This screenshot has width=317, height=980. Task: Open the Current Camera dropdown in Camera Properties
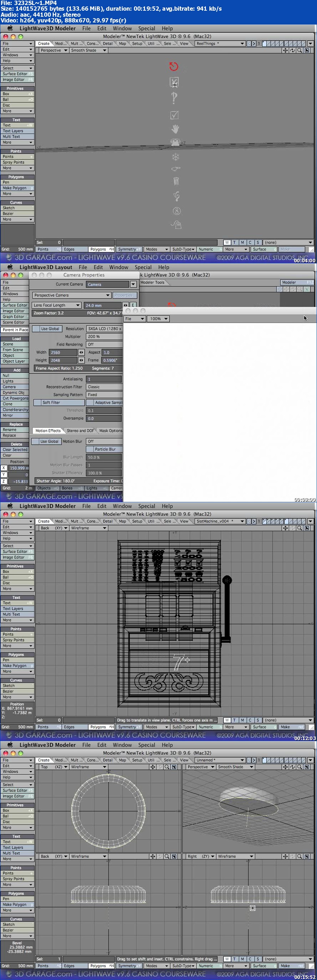coord(133,284)
